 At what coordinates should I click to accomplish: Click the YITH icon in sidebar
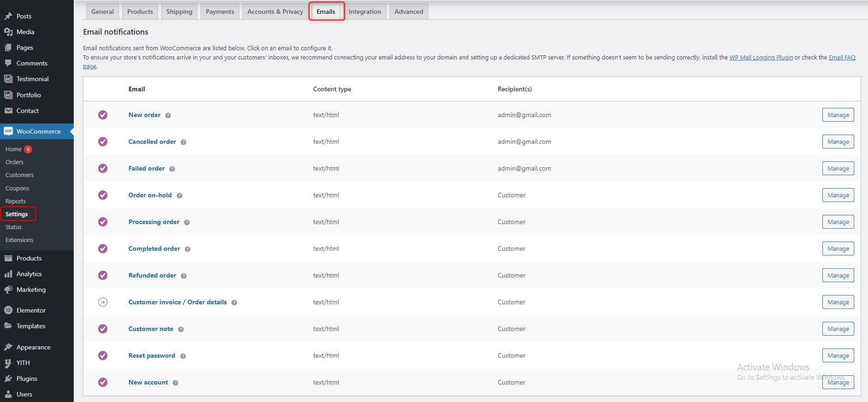click(x=8, y=363)
